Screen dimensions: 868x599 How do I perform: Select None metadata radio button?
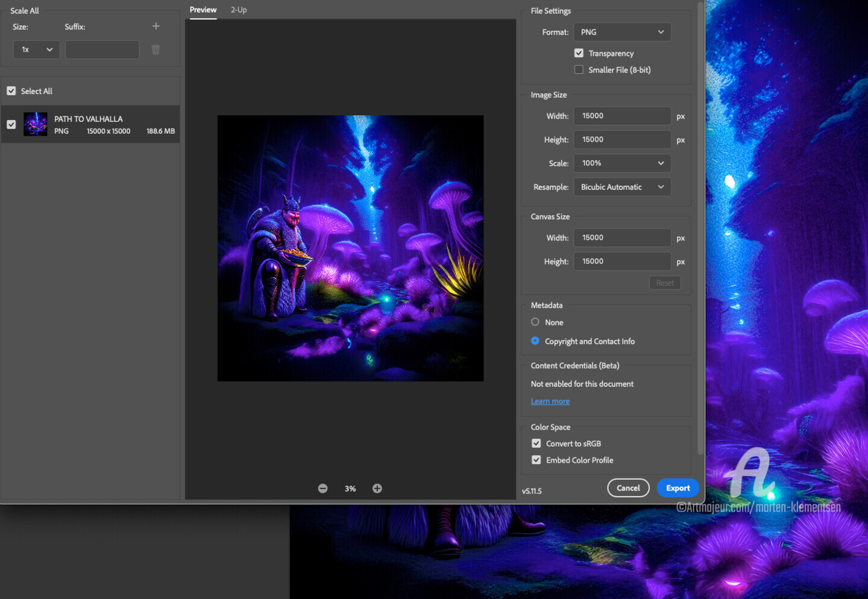pos(535,322)
